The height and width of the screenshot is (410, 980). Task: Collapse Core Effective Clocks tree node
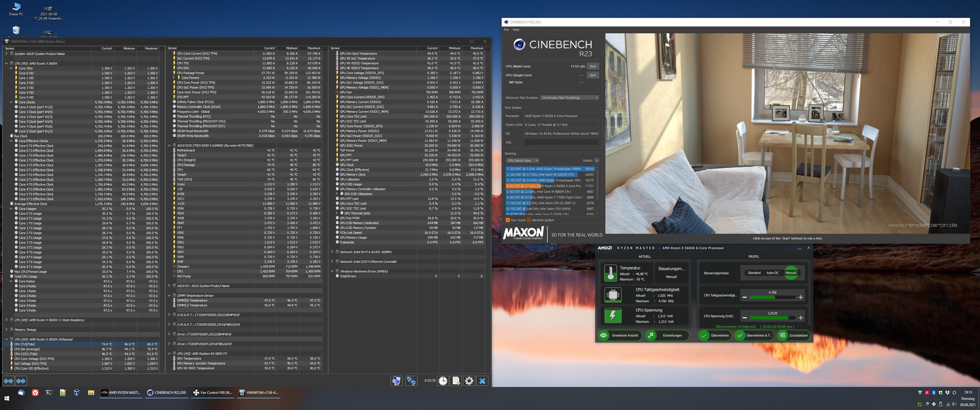click(x=11, y=141)
